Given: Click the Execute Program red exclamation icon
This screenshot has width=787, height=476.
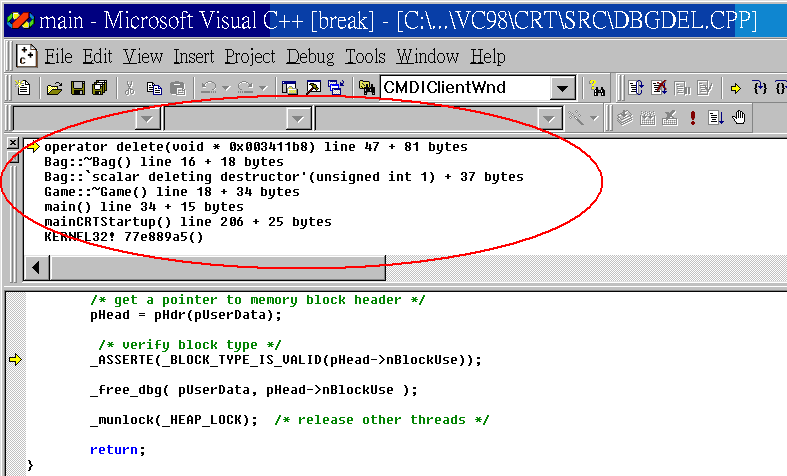Looking at the screenshot, I should click(693, 118).
